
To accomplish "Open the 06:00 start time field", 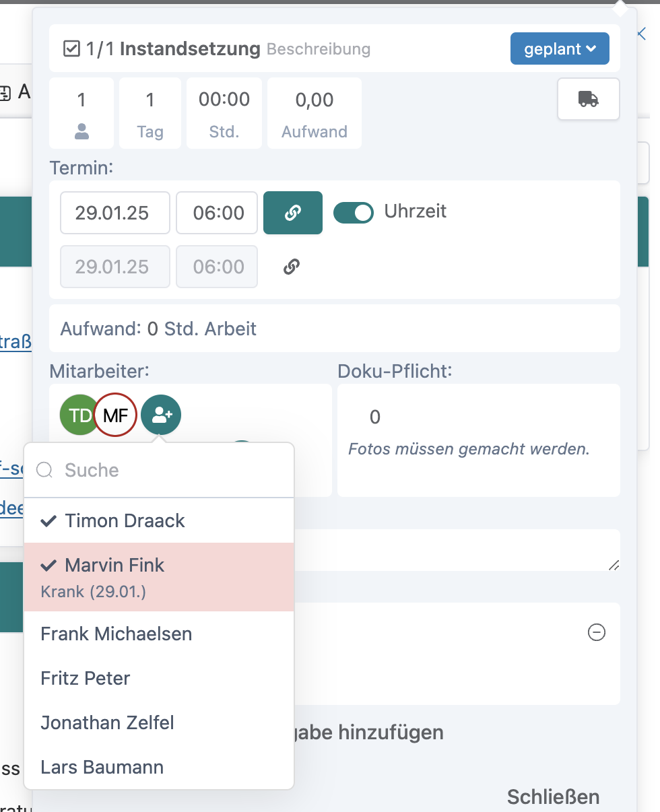I will pyautogui.click(x=217, y=213).
